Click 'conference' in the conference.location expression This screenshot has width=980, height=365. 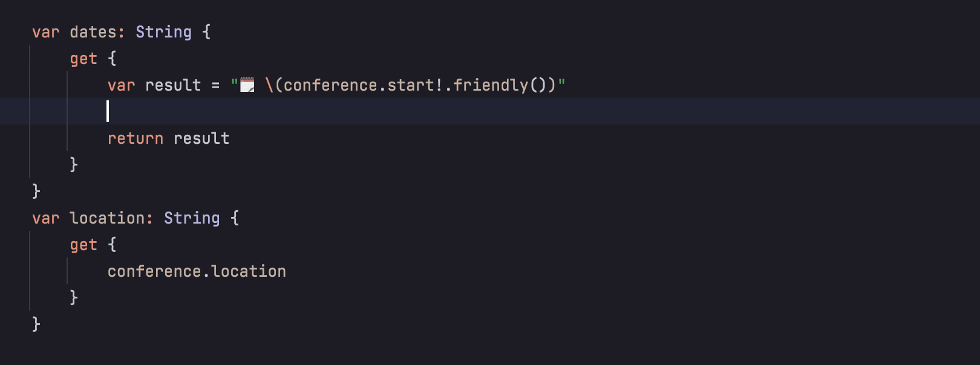tap(154, 271)
